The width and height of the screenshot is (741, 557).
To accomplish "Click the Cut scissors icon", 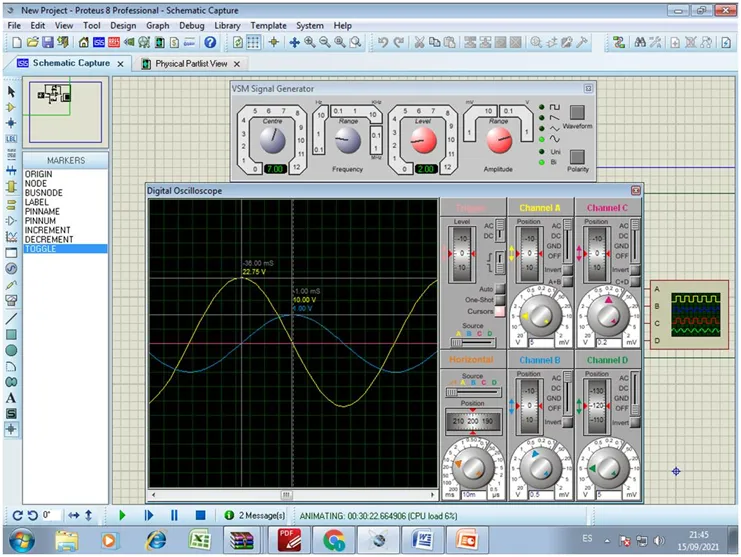I will click(419, 43).
